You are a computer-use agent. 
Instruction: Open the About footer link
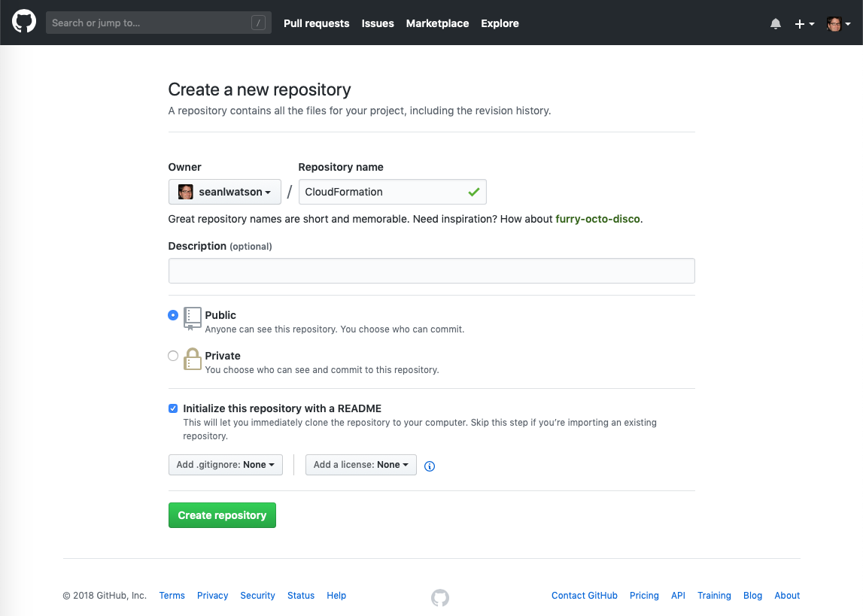pyautogui.click(x=787, y=596)
